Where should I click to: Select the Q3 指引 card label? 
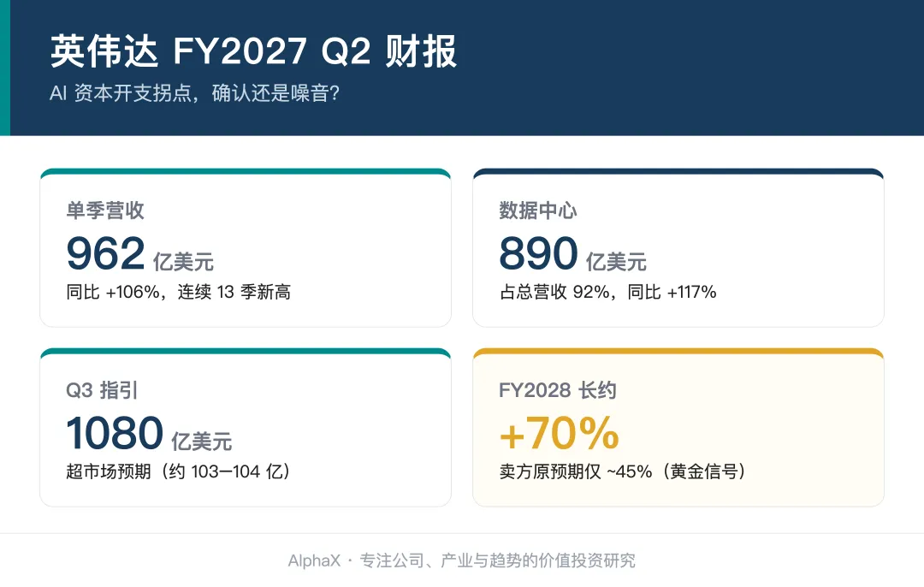pyautogui.click(x=102, y=390)
